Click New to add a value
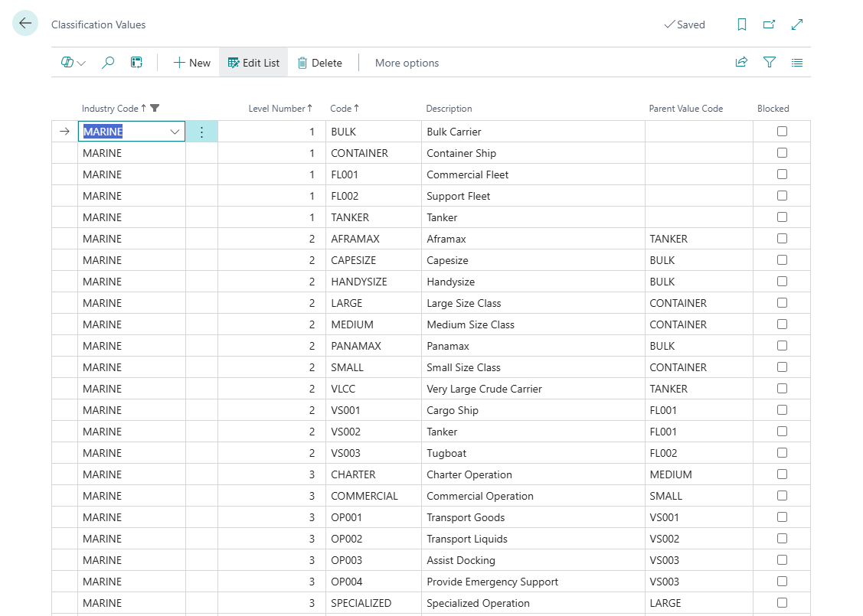Viewport: 863px width, 616px height. point(191,63)
